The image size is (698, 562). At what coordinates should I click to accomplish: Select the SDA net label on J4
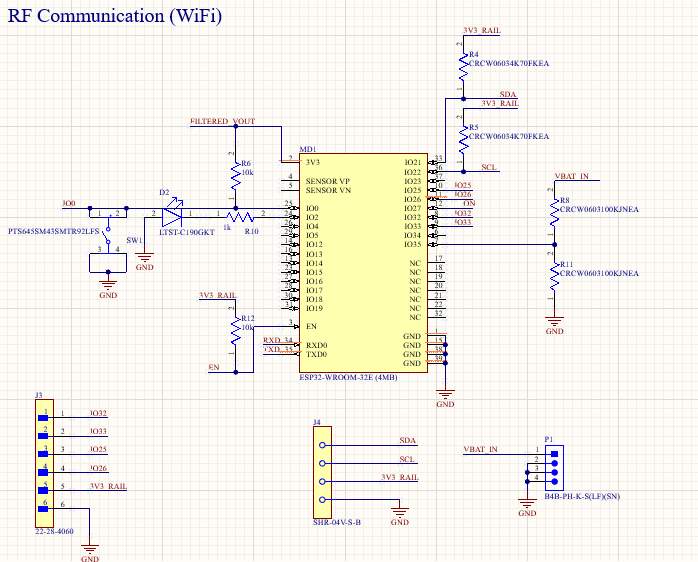(x=407, y=440)
